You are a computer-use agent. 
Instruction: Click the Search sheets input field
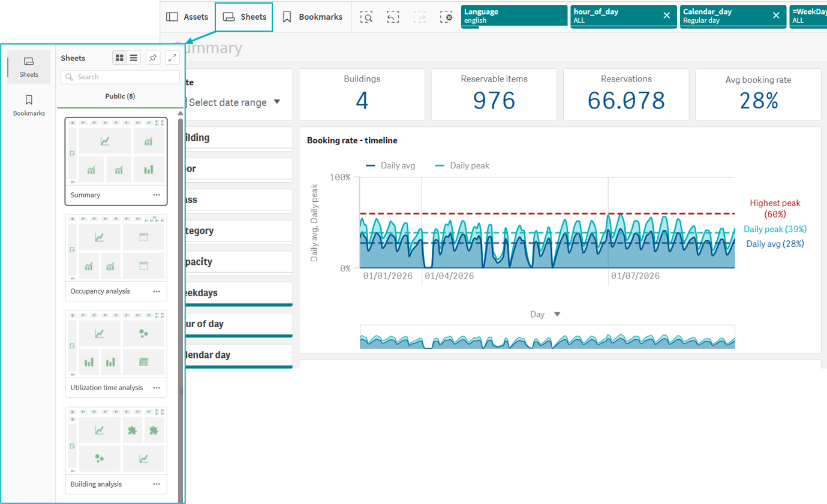pos(120,77)
